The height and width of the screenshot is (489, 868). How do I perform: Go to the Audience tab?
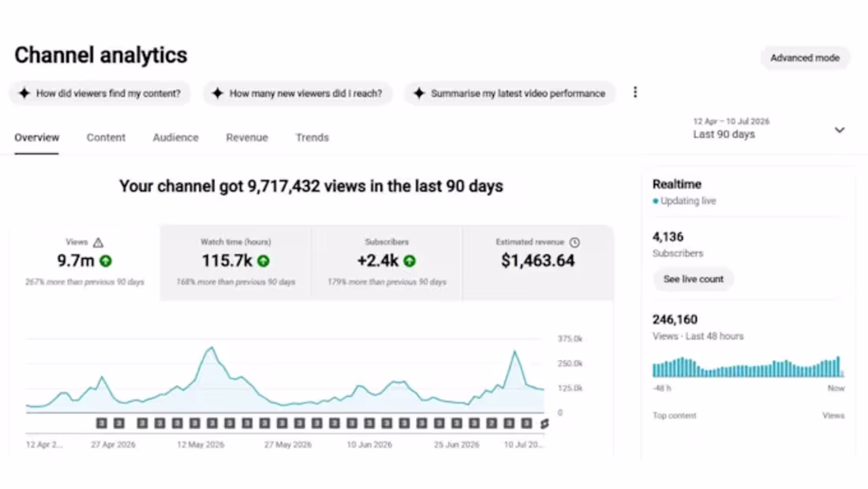[175, 138]
